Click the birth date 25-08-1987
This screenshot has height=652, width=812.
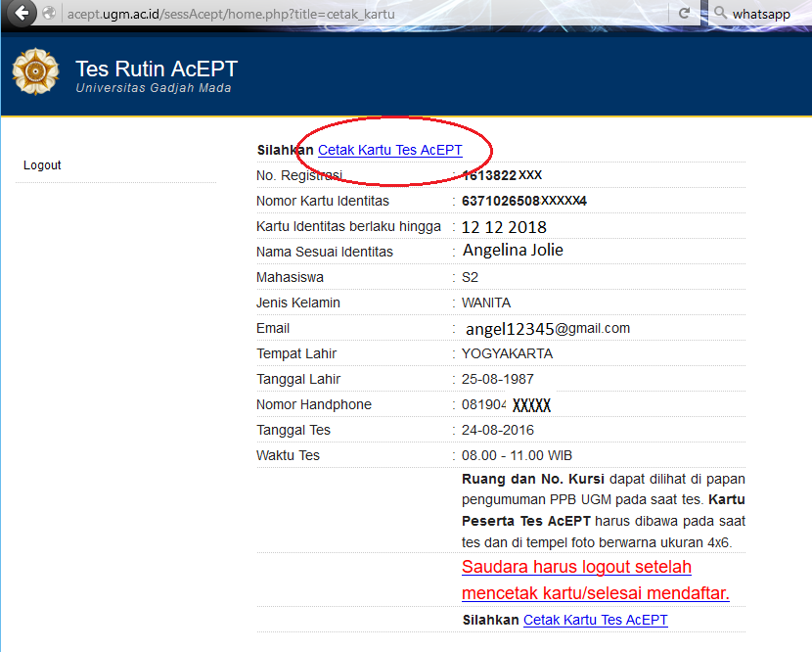point(498,379)
